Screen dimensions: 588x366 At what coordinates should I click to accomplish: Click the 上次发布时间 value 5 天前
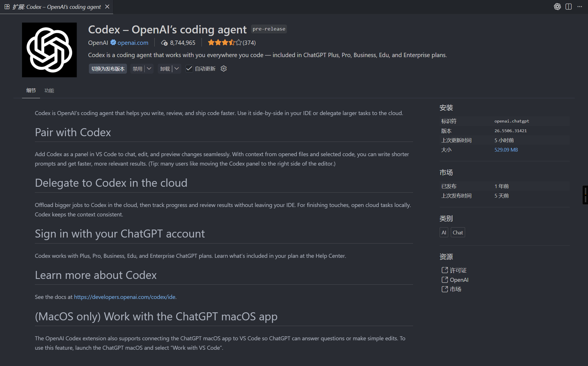(x=502, y=196)
